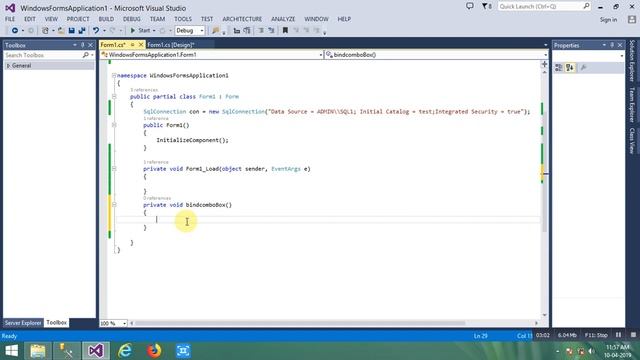Open the EDIT menu
The width and height of the screenshot is (640, 360).
(30, 19)
